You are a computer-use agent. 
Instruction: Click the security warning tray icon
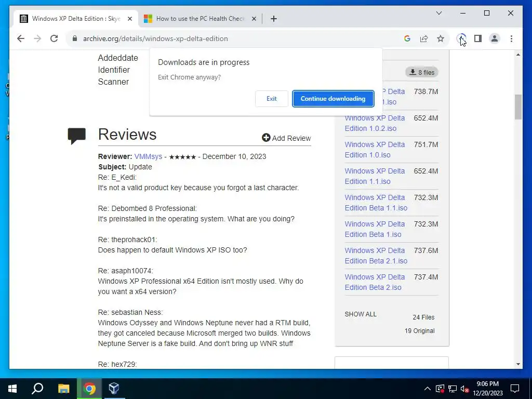pyautogui.click(x=440, y=389)
